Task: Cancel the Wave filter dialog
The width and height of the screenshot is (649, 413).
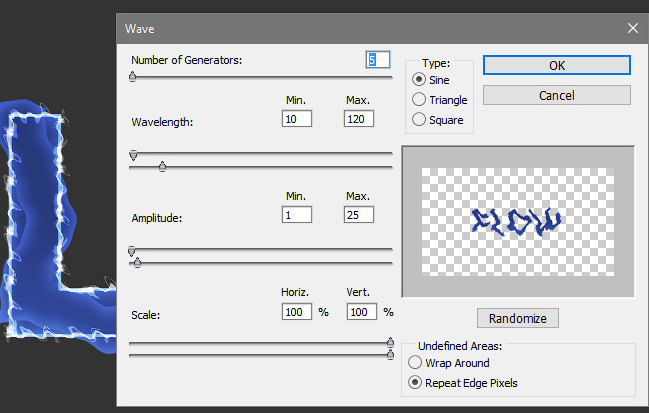Action: (557, 96)
